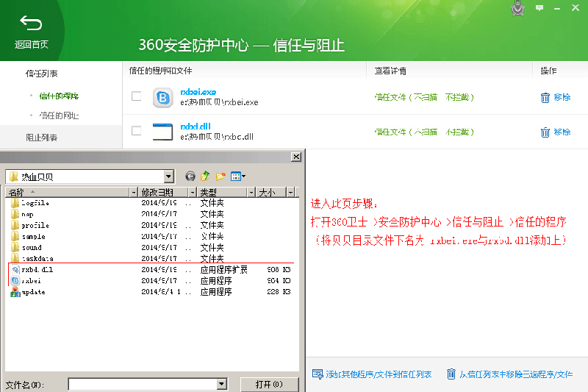Expand the 热血贝贝 folder location dropdown

pyautogui.click(x=169, y=177)
